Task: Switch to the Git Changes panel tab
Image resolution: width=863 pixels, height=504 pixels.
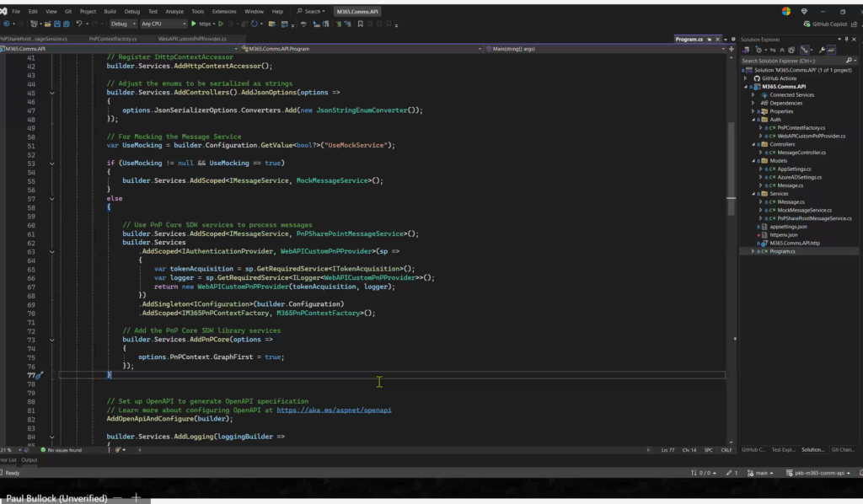Action: pyautogui.click(x=843, y=449)
